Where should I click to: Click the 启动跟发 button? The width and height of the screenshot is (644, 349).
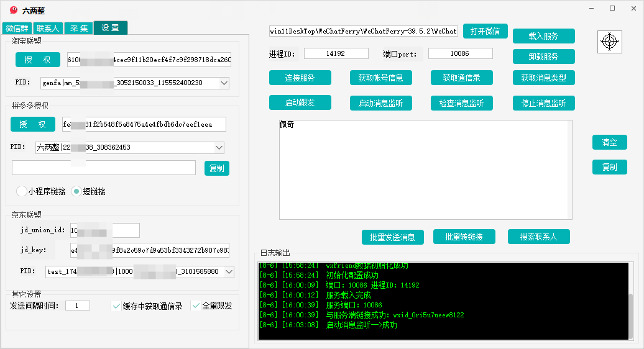pos(300,102)
